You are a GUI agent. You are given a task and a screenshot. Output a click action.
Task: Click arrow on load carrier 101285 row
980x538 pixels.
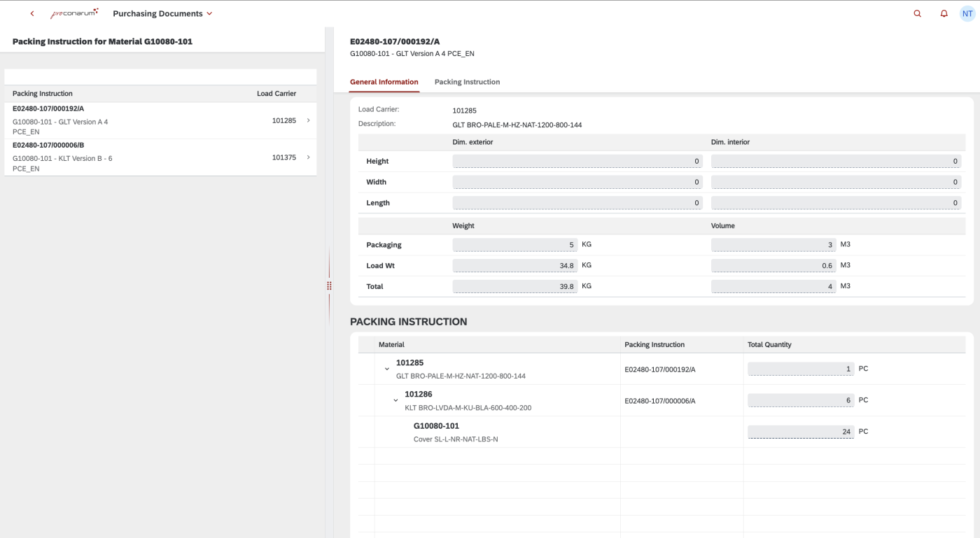[x=308, y=120]
